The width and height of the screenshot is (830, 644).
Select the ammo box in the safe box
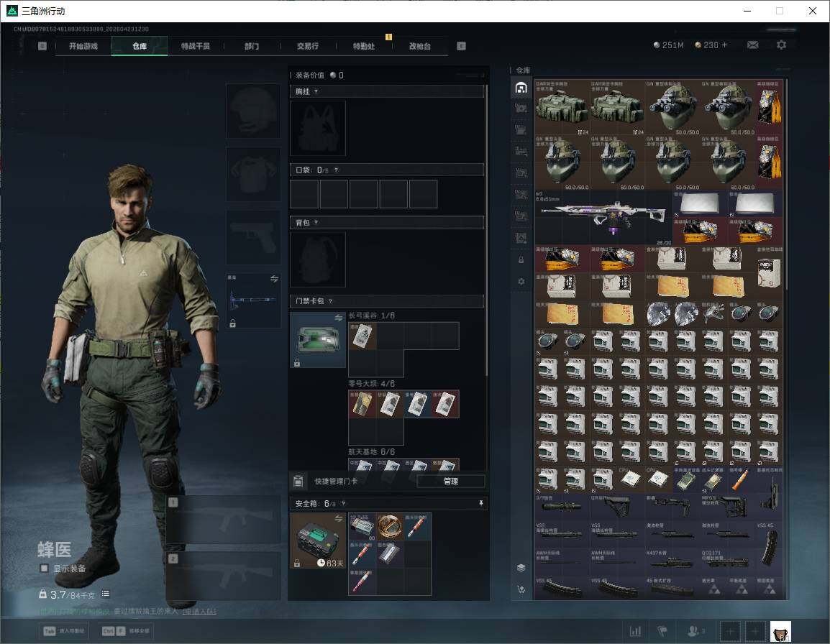point(362,527)
